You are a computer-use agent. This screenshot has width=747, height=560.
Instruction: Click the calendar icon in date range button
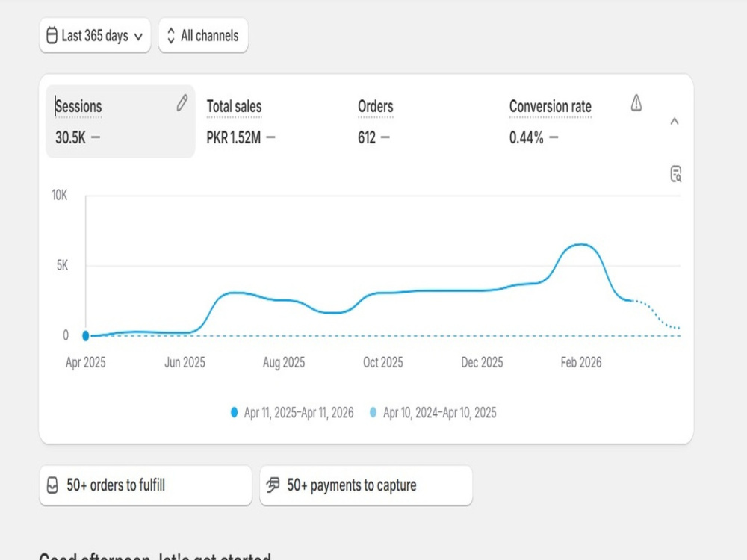click(x=52, y=35)
